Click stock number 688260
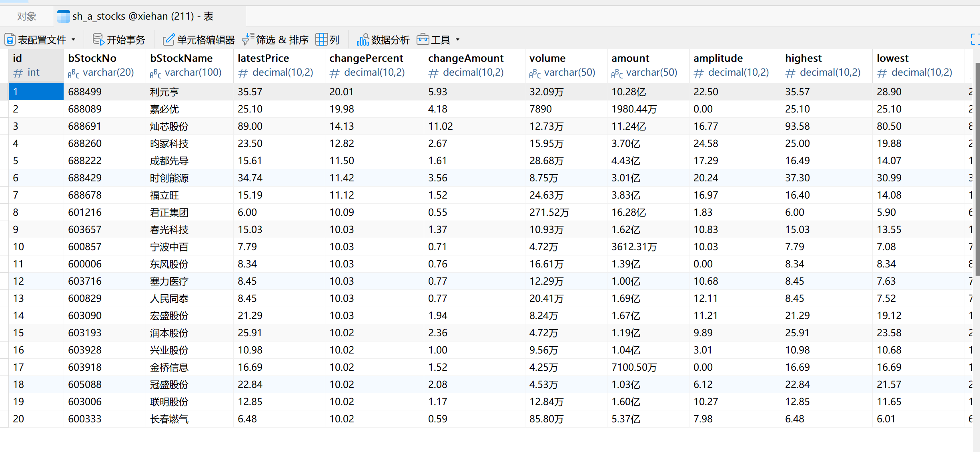The height and width of the screenshot is (452, 980). 85,143
